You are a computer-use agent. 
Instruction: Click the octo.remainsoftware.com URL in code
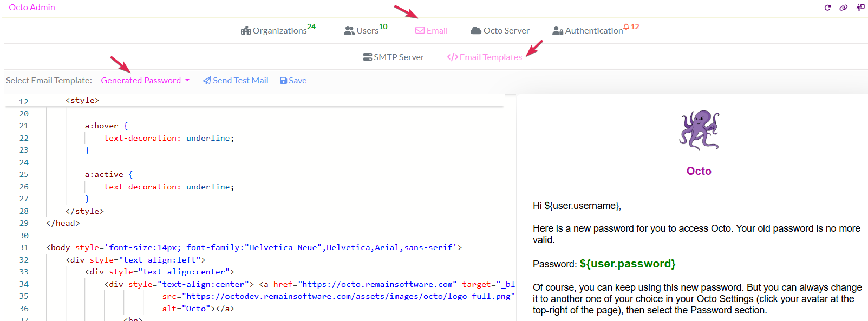[377, 284]
